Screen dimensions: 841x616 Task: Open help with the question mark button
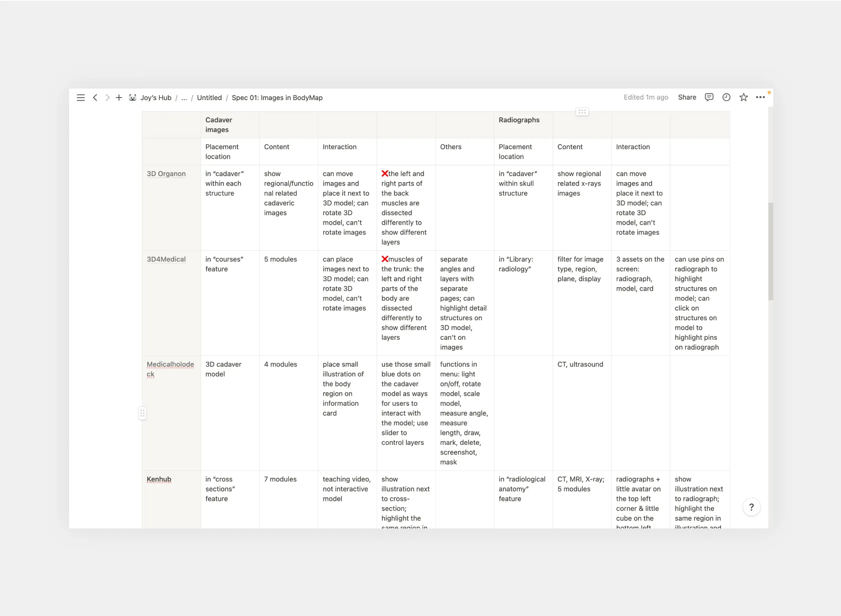pyautogui.click(x=751, y=507)
